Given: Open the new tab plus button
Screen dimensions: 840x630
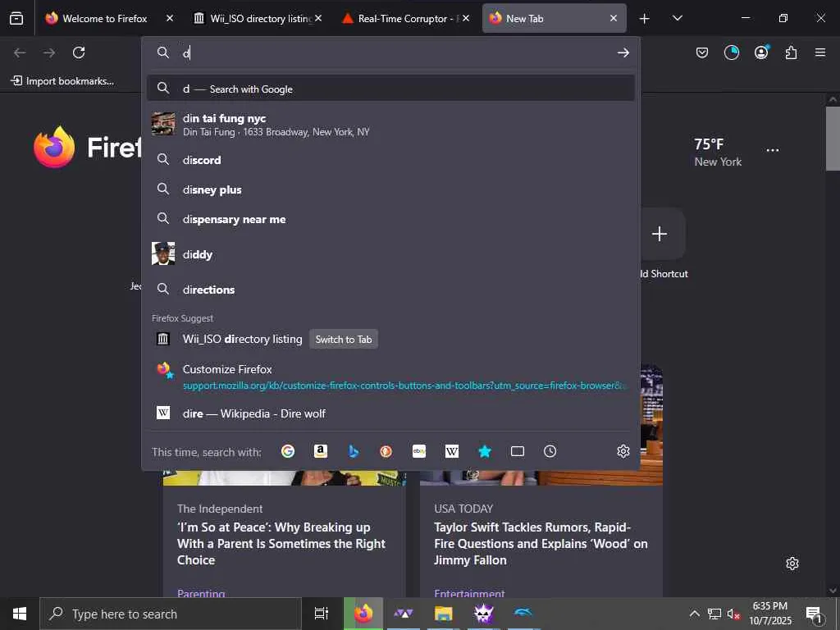Looking at the screenshot, I should [645, 19].
